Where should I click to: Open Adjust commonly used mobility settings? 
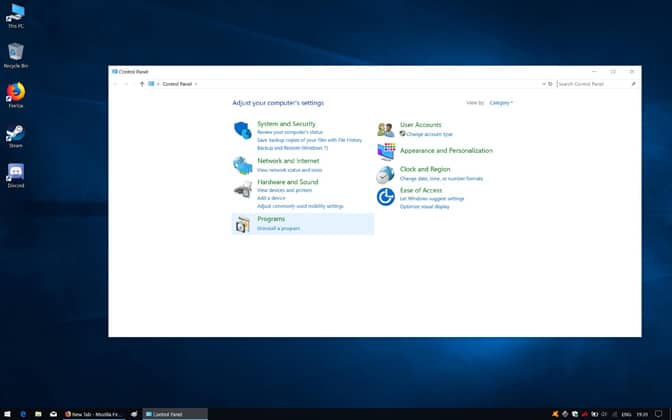(x=300, y=206)
